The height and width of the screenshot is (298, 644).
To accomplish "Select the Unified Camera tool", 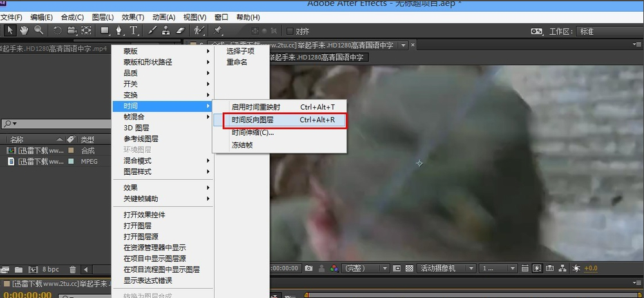I will tap(72, 30).
